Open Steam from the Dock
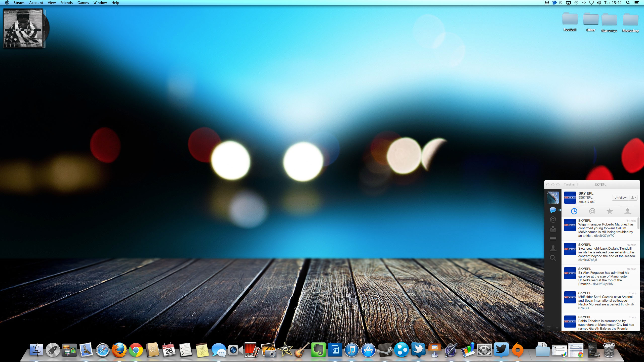The image size is (644, 362). pos(385,350)
